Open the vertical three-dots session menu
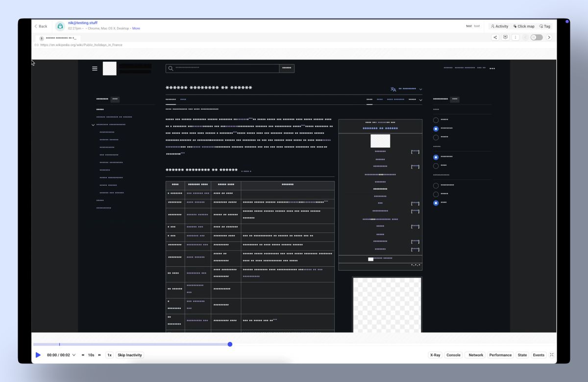588x382 pixels. coord(515,37)
